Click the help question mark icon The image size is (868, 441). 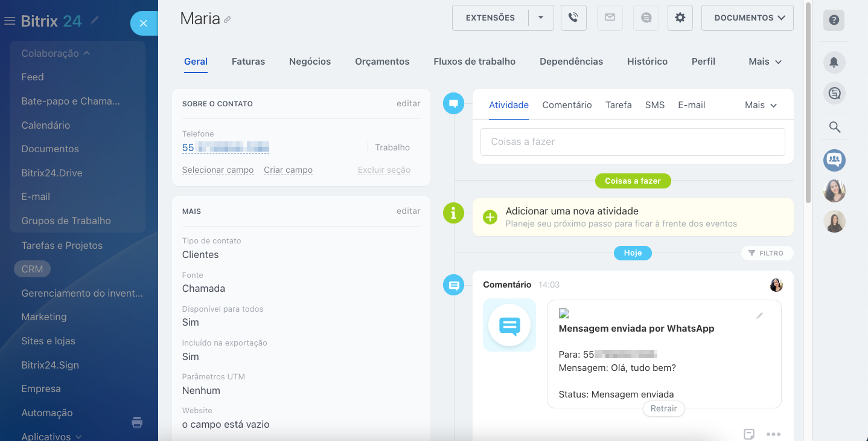(x=834, y=21)
